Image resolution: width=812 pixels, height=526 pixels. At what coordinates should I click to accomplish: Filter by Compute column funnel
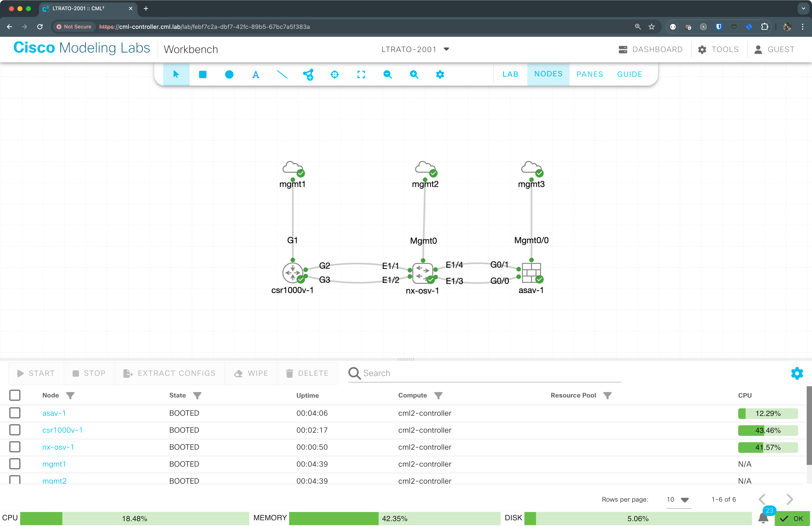coord(438,395)
